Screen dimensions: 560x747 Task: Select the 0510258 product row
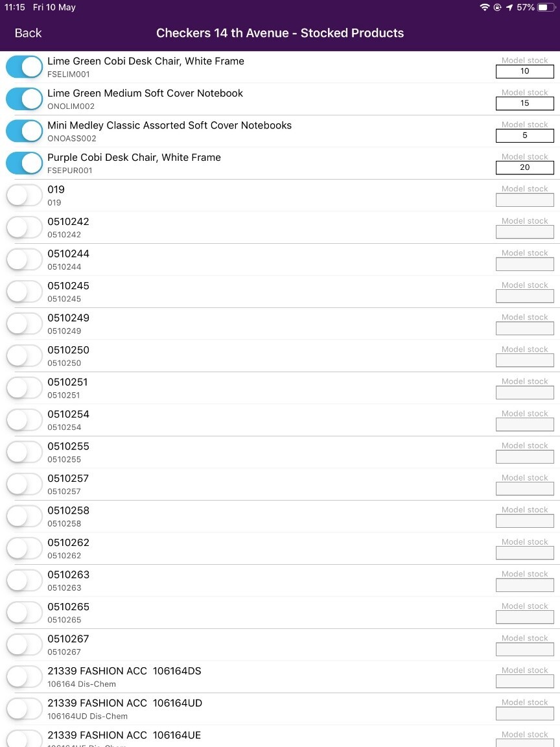coord(259,516)
